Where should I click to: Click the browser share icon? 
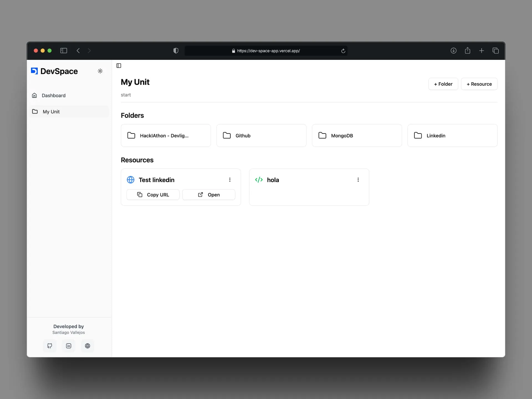[468, 50]
